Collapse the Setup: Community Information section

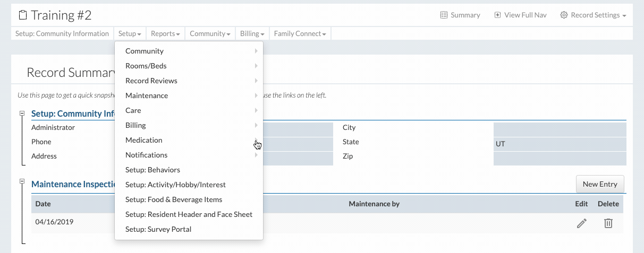pos(22,114)
